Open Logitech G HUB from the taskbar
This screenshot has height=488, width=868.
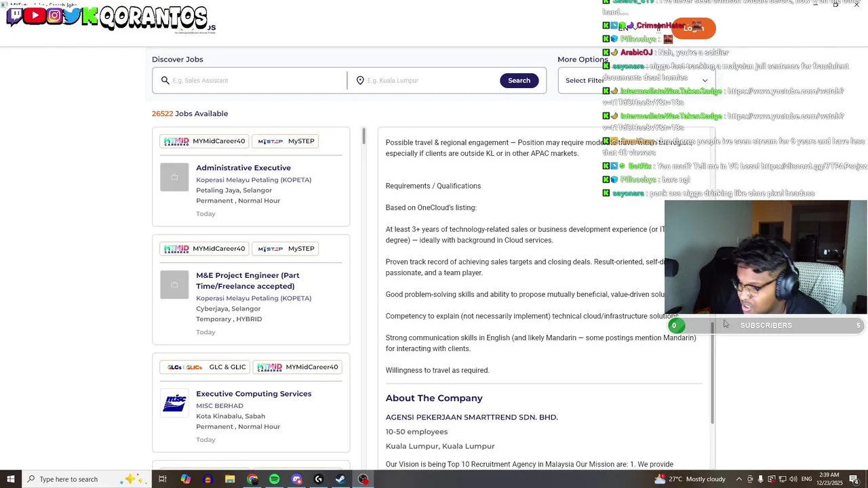click(x=319, y=479)
